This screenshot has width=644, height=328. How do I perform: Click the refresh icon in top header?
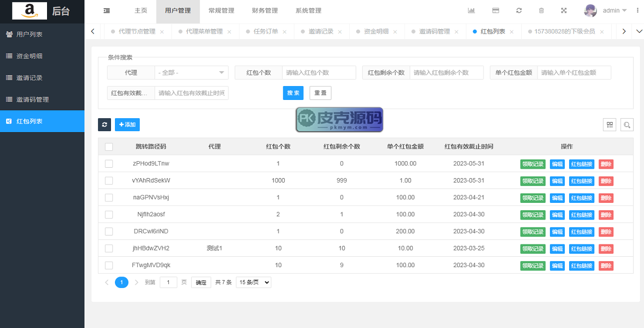pyautogui.click(x=519, y=11)
